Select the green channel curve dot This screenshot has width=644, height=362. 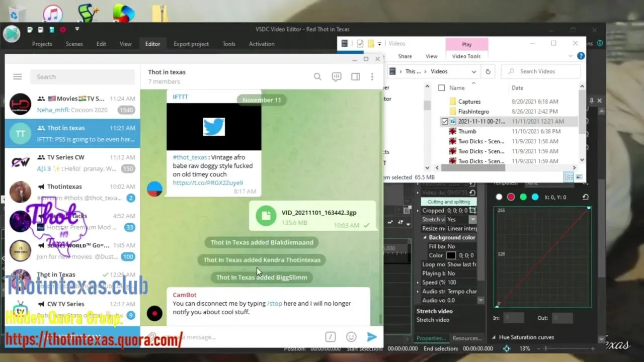[523, 197]
